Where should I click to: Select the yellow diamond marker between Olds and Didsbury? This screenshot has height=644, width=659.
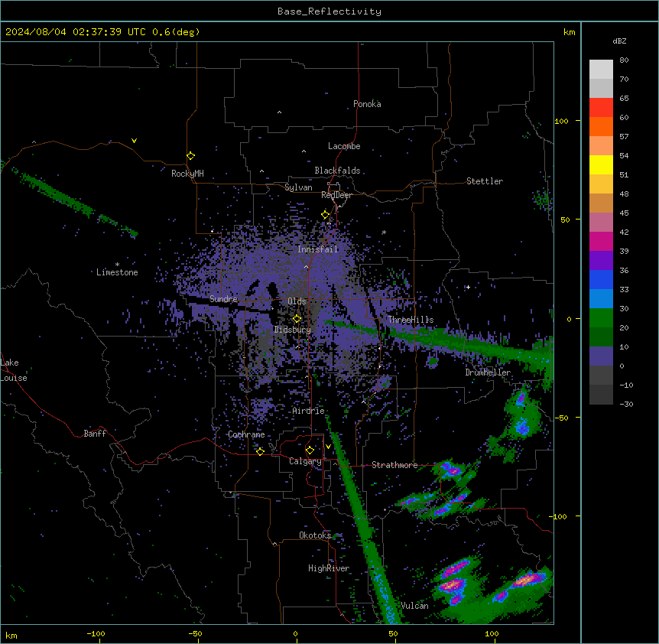click(x=297, y=319)
